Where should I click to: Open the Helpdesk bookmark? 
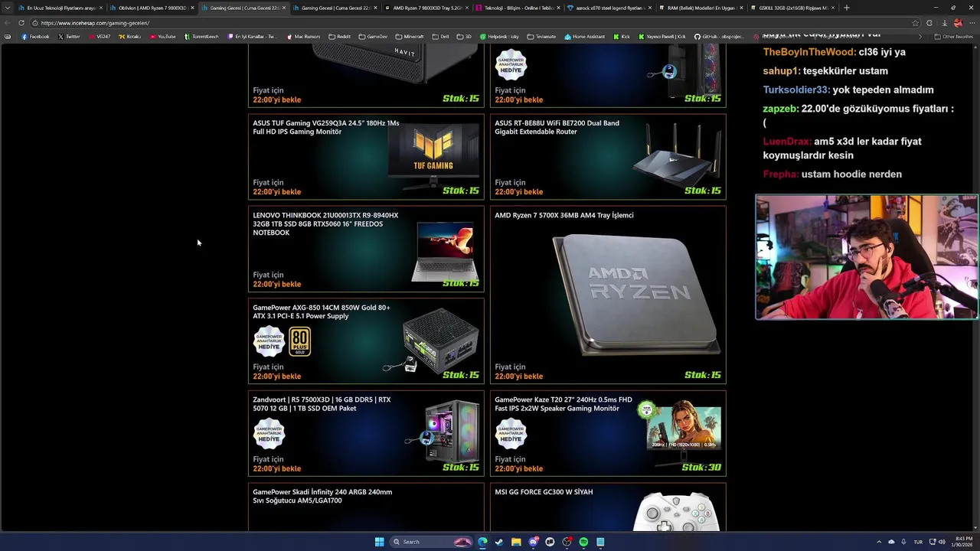click(x=499, y=37)
